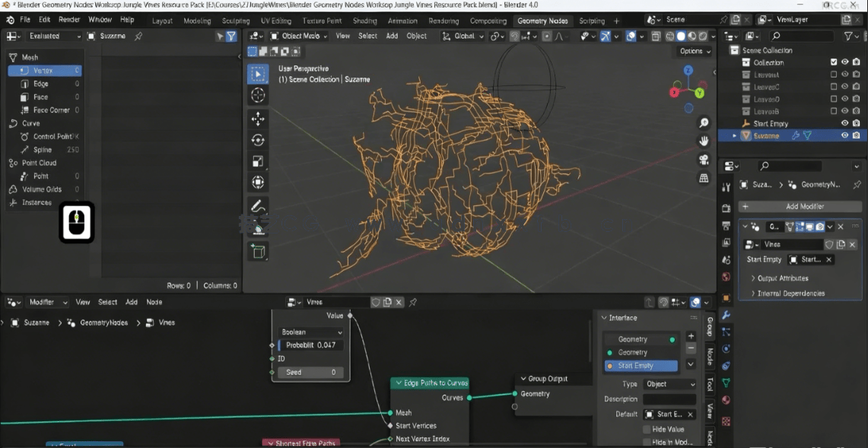Enable the Collection checkbox in the Outliner
Viewport: 868px width, 448px height.
coord(835,62)
